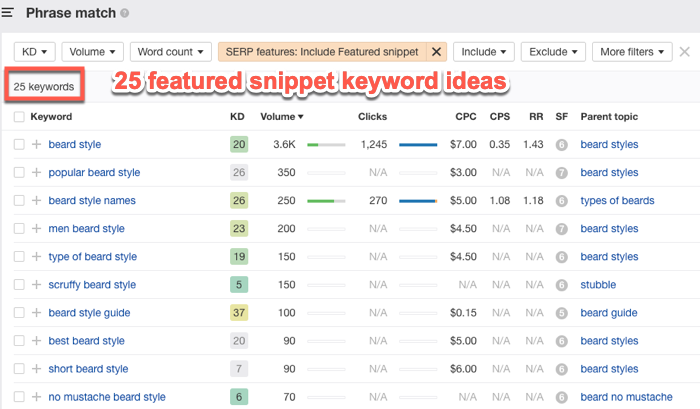Click plus icon beside scruffy beard style
Image resolution: width=700 pixels, height=409 pixels.
point(36,285)
